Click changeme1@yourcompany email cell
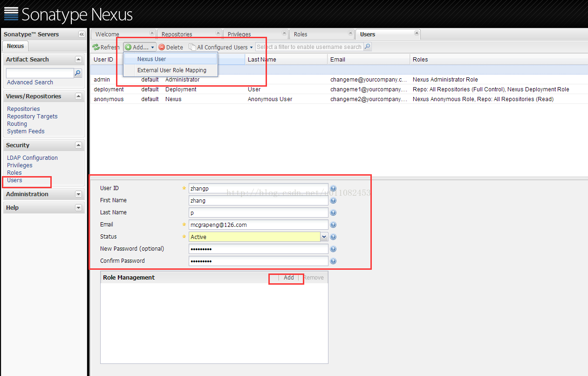 (x=369, y=89)
